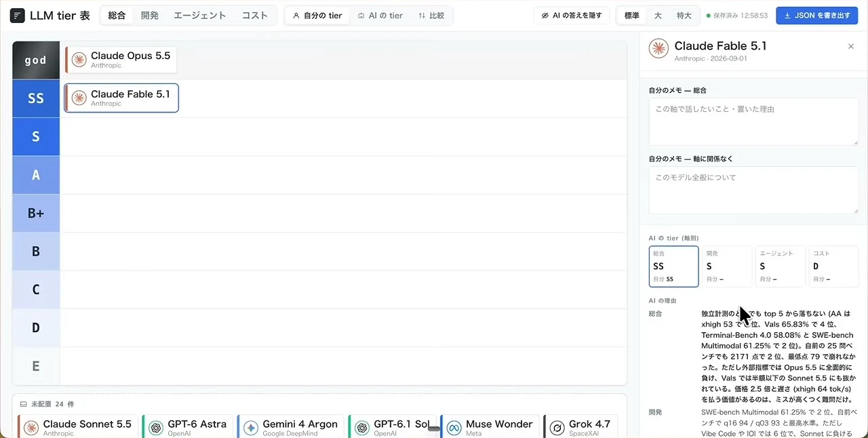The width and height of the screenshot is (868, 438).
Task: Click the Muse Wonder Meta icon
Action: (454, 428)
